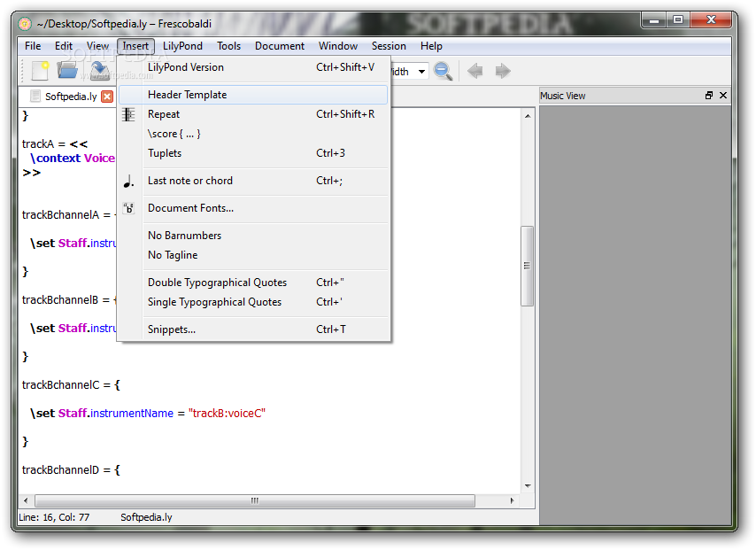This screenshot has width=756, height=550.
Task: Open Document Fonts... dialog
Action: click(253, 208)
